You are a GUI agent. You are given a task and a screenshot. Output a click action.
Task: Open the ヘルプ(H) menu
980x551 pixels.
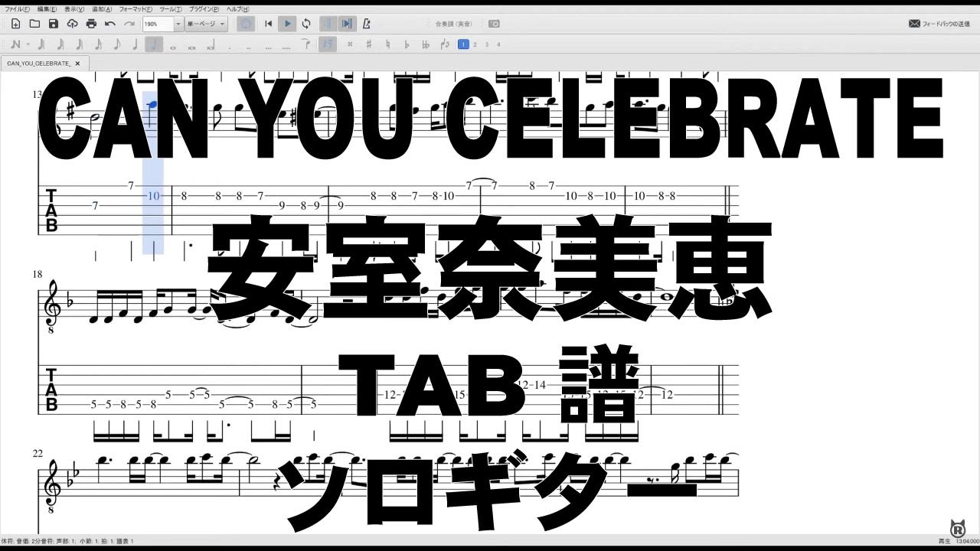click(237, 8)
